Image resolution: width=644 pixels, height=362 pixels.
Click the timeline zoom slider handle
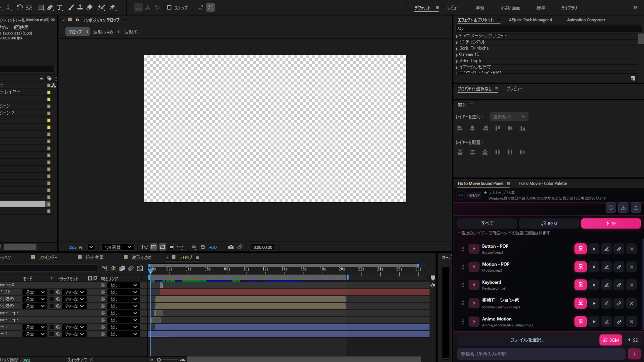(x=159, y=360)
